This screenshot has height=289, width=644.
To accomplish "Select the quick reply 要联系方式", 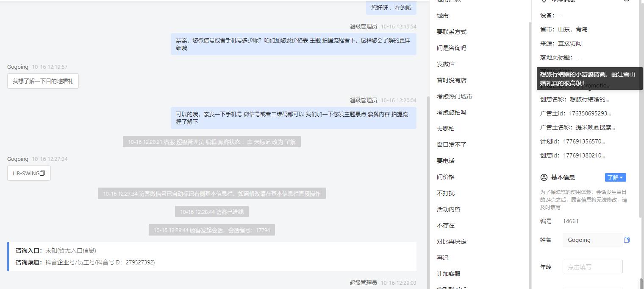I will [452, 32].
